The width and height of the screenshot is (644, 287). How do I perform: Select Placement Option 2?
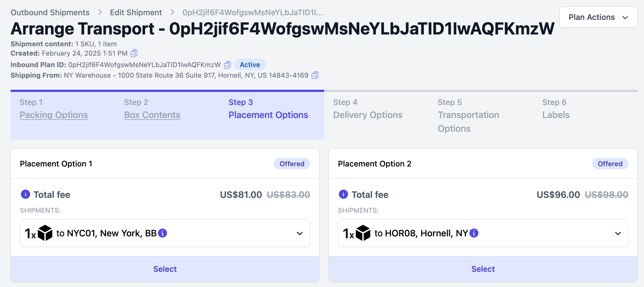click(x=483, y=269)
